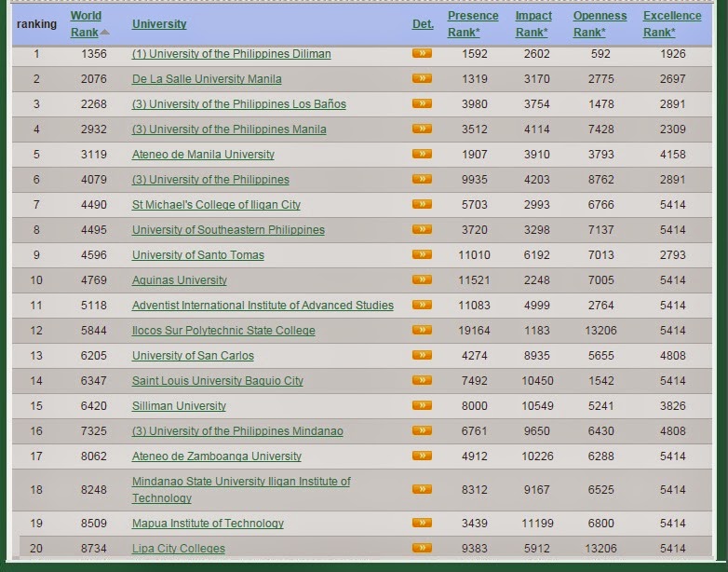
Task: Open University of Santo Tomas link
Action: (x=197, y=254)
